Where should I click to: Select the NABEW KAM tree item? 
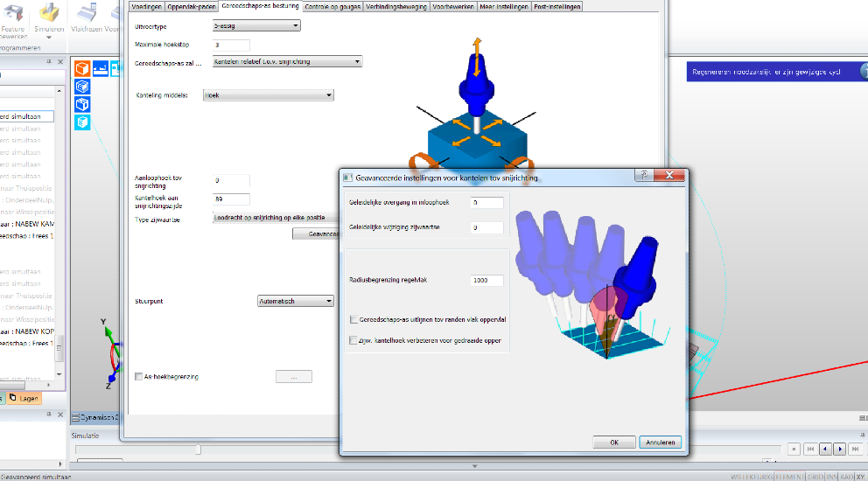click(27, 224)
